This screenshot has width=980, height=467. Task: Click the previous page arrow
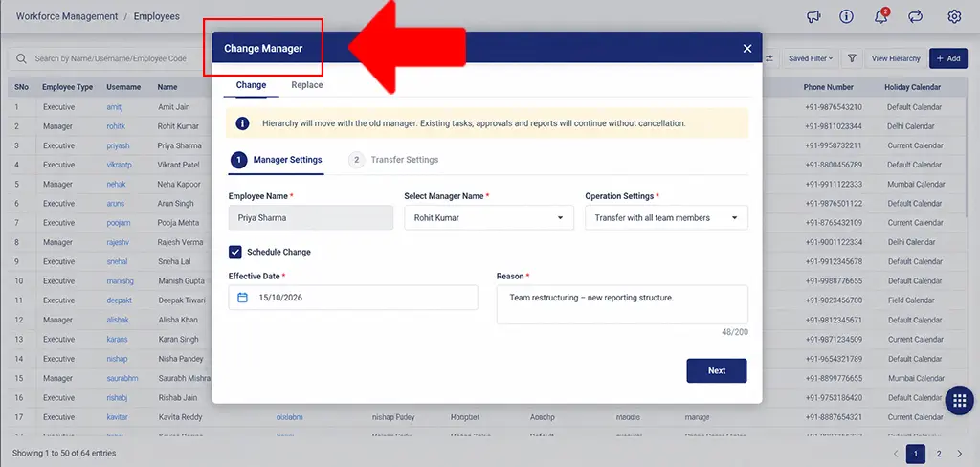click(896, 454)
